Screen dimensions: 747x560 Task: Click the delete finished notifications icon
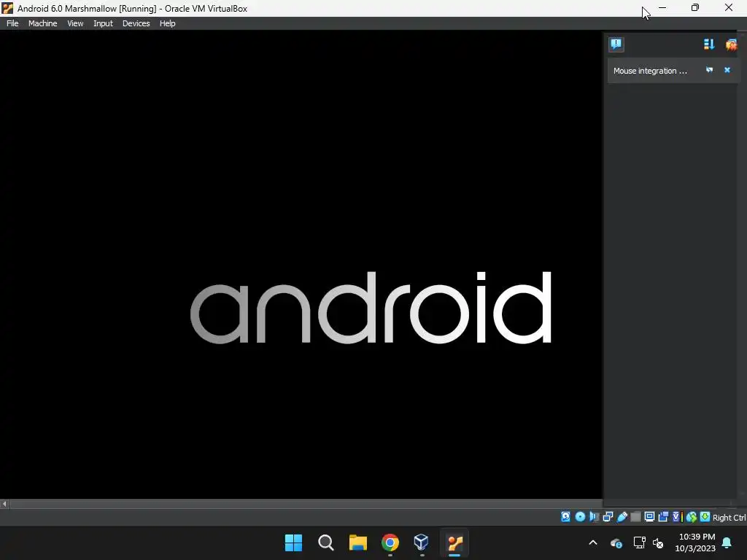pyautogui.click(x=731, y=44)
